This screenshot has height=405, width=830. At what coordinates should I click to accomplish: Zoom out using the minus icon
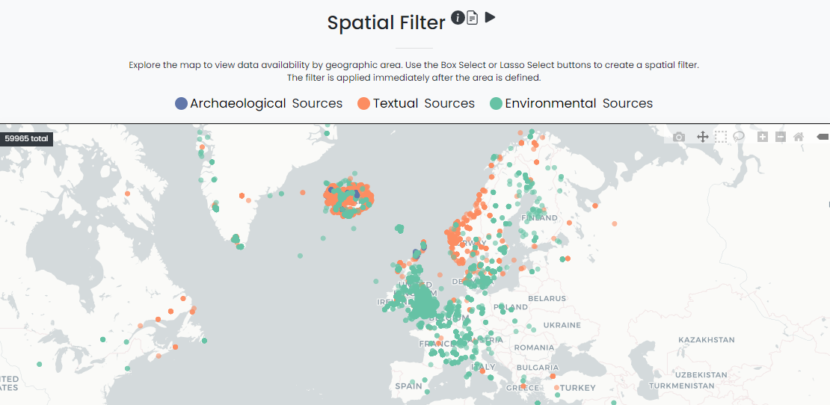pyautogui.click(x=780, y=136)
